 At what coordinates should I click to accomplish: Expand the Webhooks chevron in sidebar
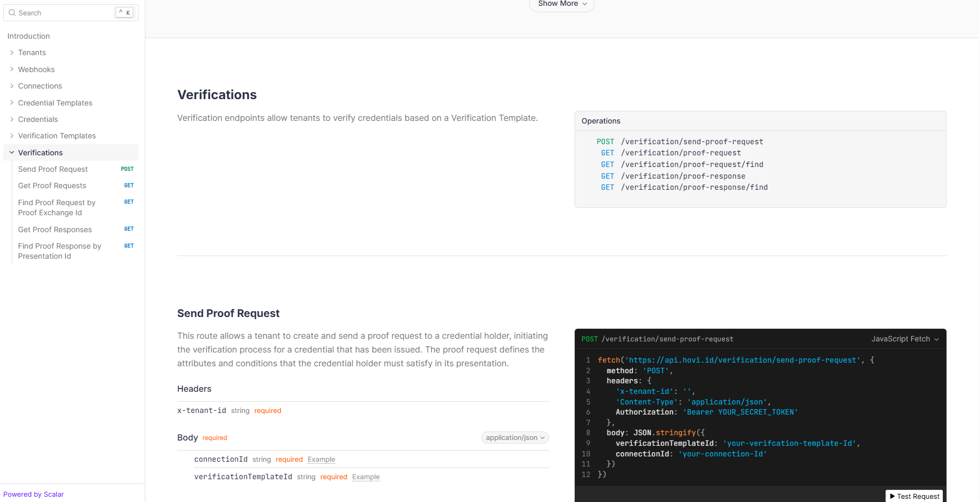click(x=12, y=69)
